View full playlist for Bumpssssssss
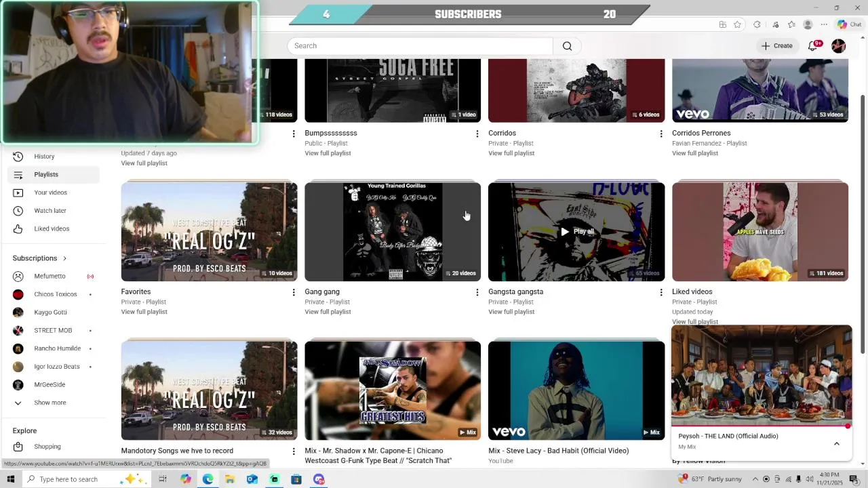 pos(328,153)
